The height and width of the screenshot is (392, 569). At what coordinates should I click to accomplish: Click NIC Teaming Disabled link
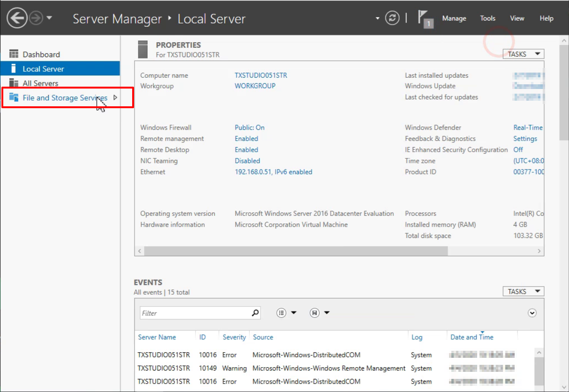pos(247,161)
